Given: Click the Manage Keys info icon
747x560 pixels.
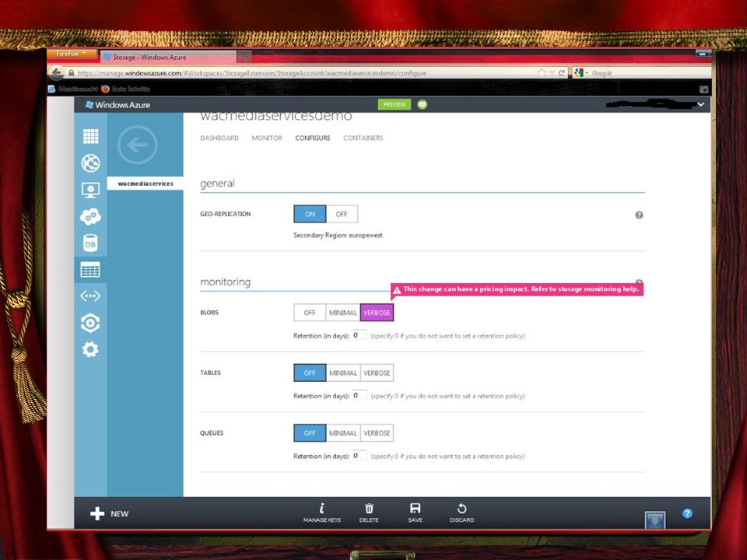Looking at the screenshot, I should point(322,513).
